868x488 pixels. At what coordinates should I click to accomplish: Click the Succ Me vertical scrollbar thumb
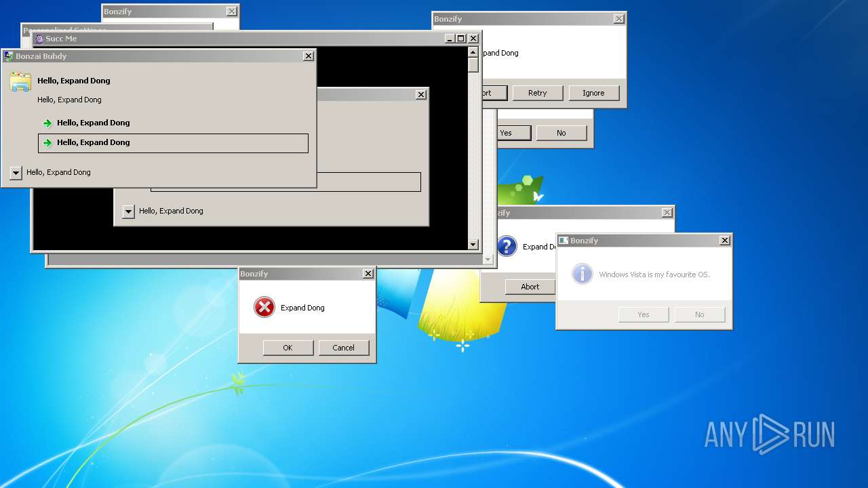click(473, 65)
